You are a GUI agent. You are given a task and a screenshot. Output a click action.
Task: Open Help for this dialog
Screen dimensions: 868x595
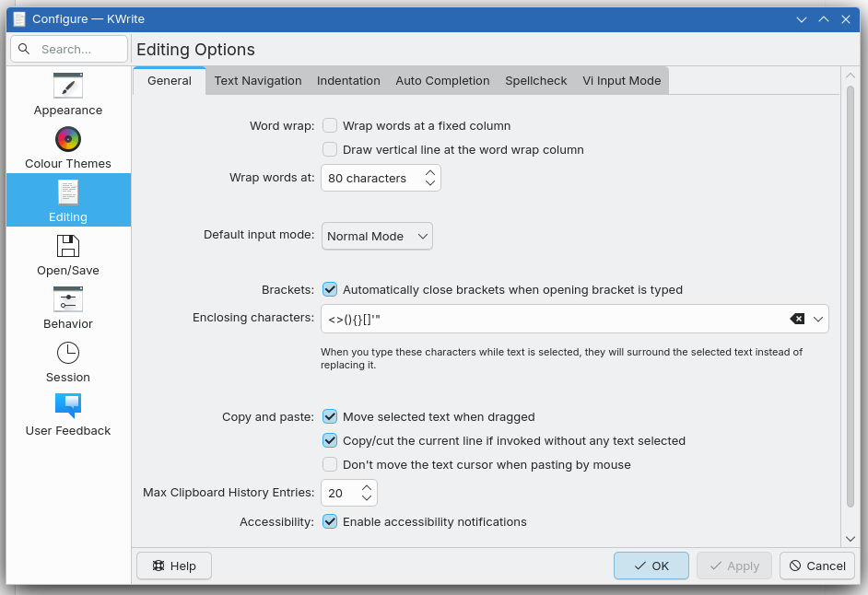pos(174,566)
